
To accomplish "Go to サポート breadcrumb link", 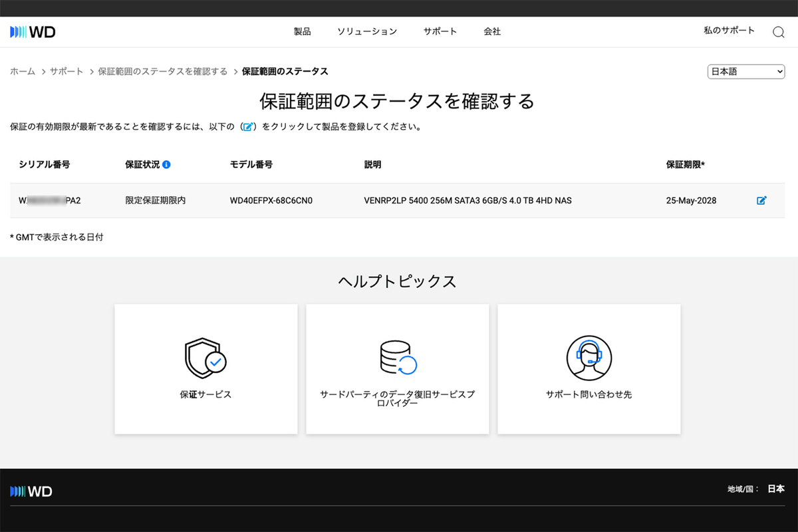I will pyautogui.click(x=66, y=71).
